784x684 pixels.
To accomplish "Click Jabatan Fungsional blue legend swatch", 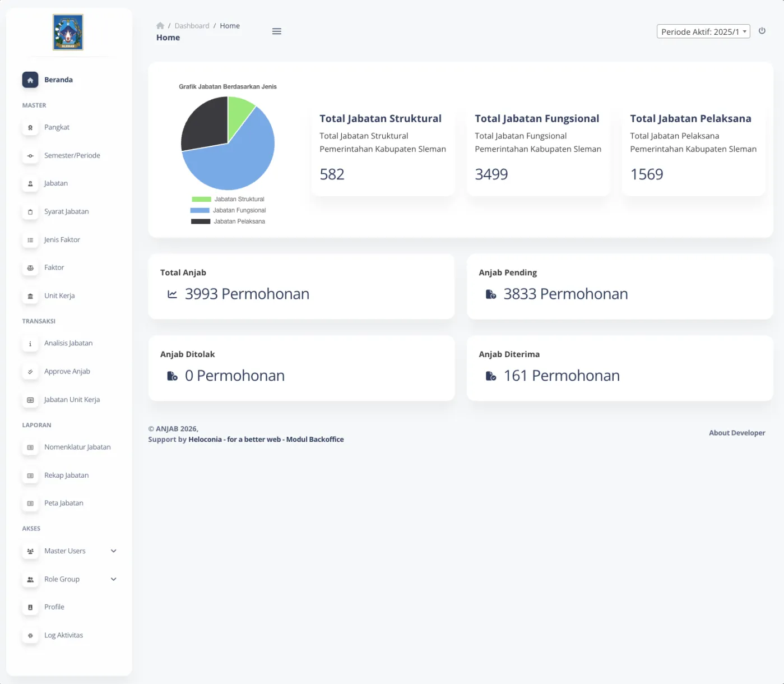I will pos(200,210).
